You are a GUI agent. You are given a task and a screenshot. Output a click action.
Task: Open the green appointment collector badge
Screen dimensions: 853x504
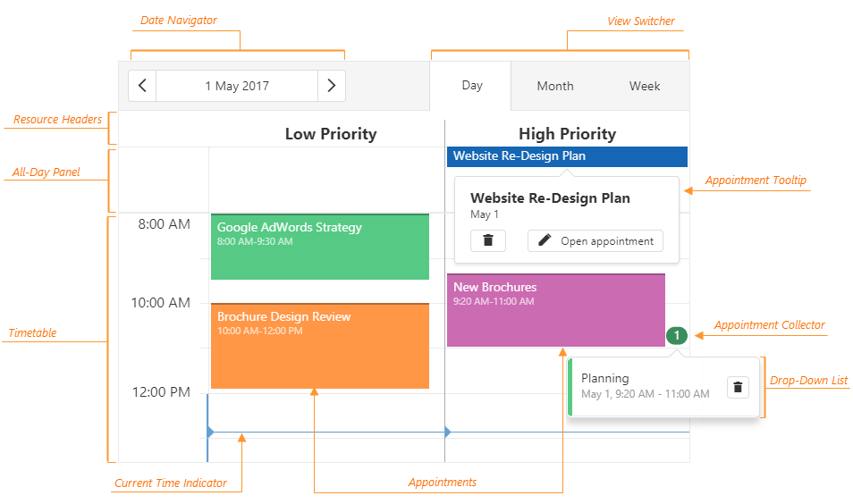coord(678,336)
